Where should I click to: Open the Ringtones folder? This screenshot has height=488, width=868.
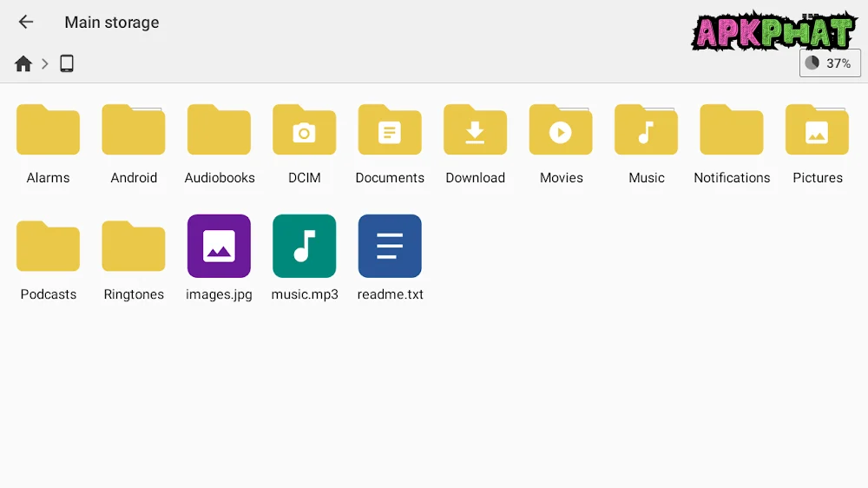click(134, 247)
